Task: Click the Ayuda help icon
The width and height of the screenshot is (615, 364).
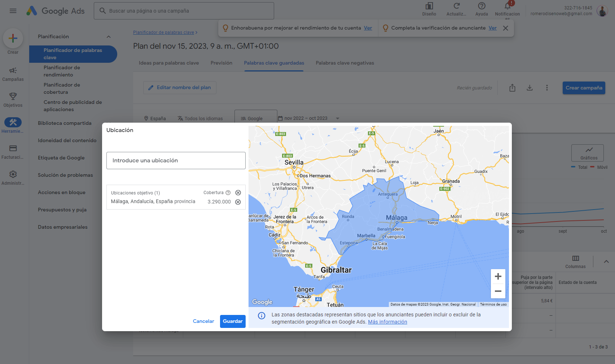Action: click(x=481, y=6)
